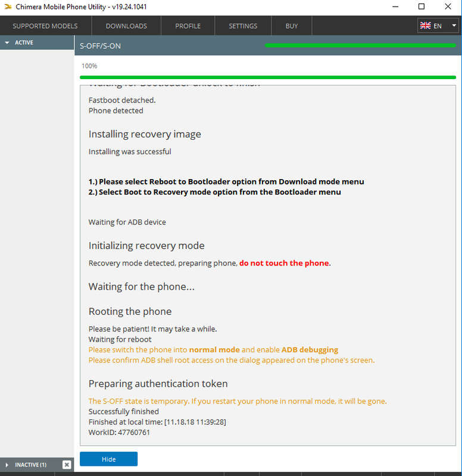The width and height of the screenshot is (462, 476).
Task: Click the 'Fastboot detached.' log line
Action: coord(122,100)
